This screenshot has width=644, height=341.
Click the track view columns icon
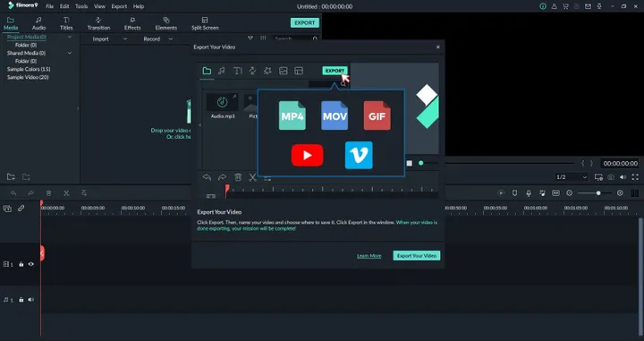[634, 193]
